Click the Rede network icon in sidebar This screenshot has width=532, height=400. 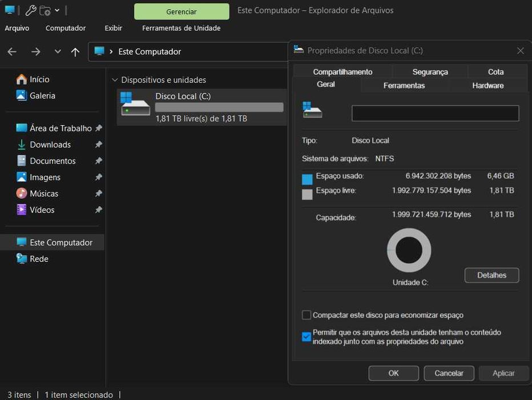point(21,259)
